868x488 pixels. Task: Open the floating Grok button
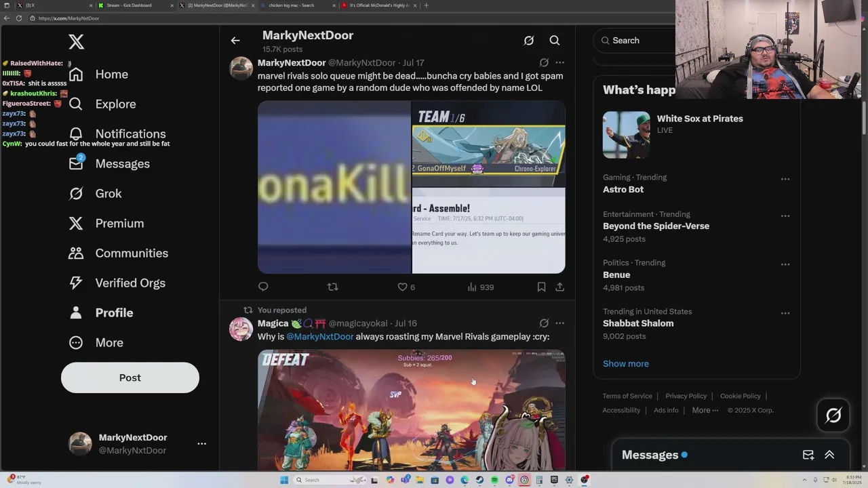(x=833, y=415)
